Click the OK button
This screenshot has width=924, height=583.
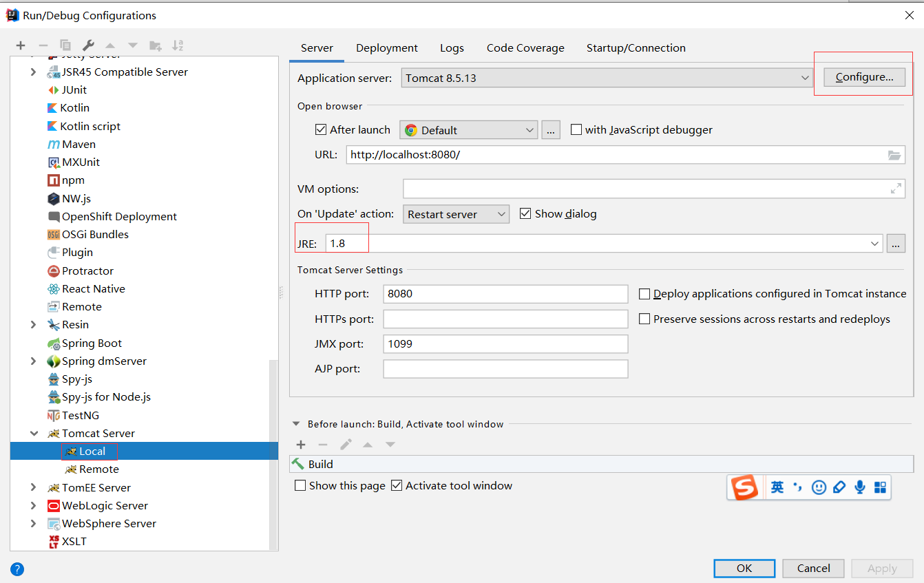[744, 569]
